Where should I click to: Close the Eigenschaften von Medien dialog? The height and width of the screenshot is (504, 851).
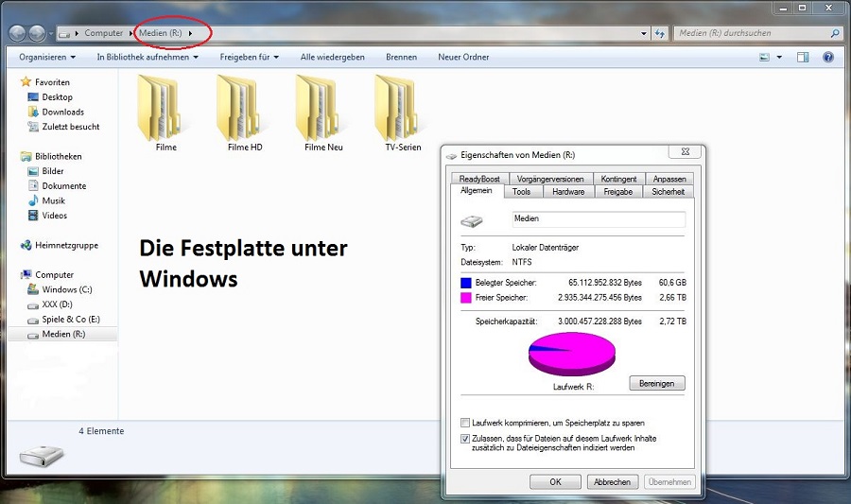[x=686, y=151]
